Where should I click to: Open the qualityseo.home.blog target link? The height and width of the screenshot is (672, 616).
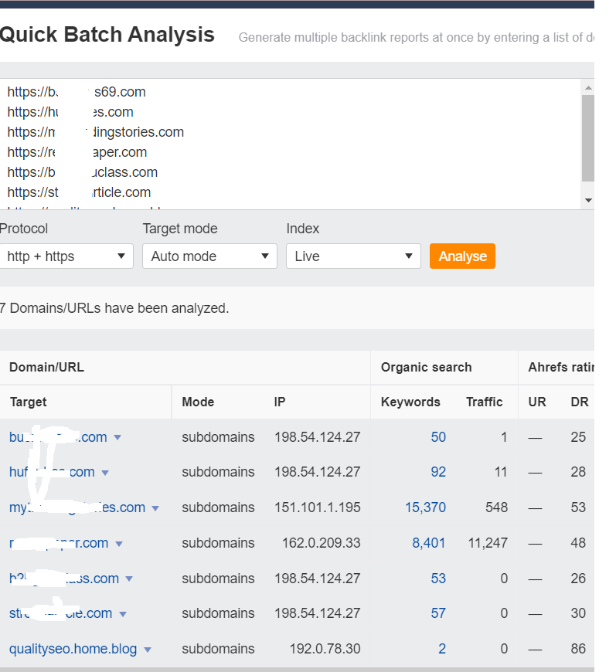tap(73, 649)
